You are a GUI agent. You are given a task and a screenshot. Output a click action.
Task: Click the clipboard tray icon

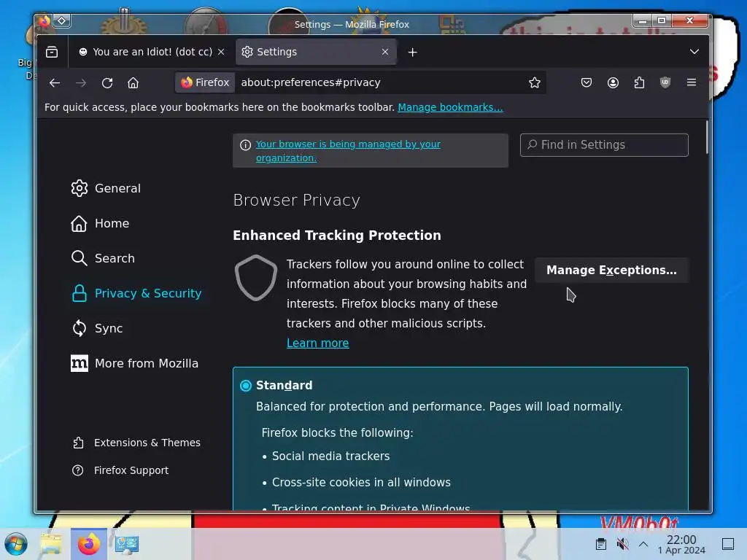[601, 544]
